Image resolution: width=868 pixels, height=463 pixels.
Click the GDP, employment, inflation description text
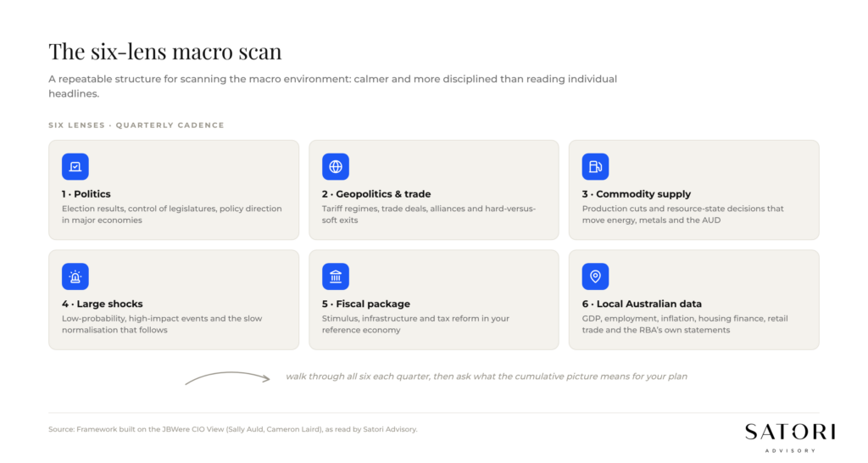(685, 324)
